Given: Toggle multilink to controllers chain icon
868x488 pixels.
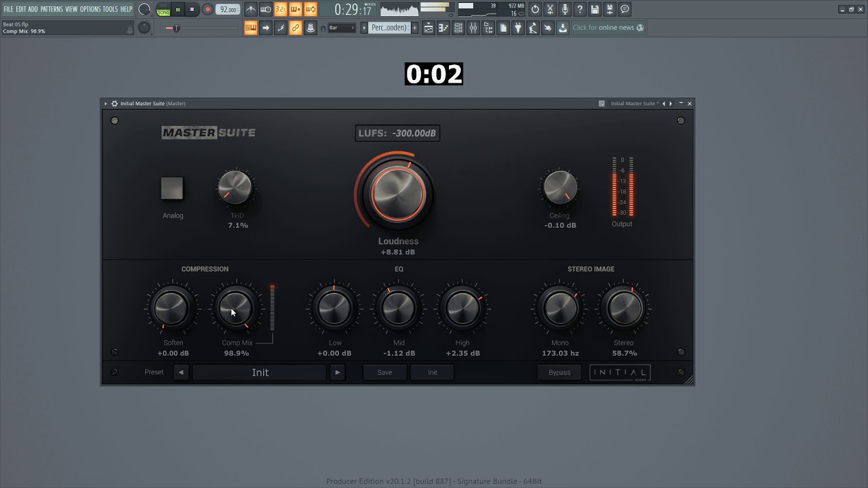Looking at the screenshot, I should (x=296, y=28).
